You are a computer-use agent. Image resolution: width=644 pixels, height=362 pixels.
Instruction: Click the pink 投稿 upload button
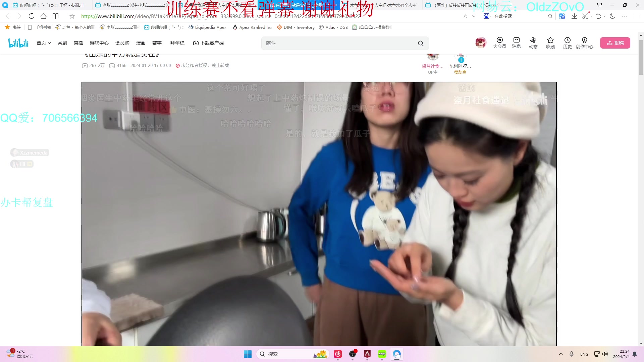(x=615, y=43)
